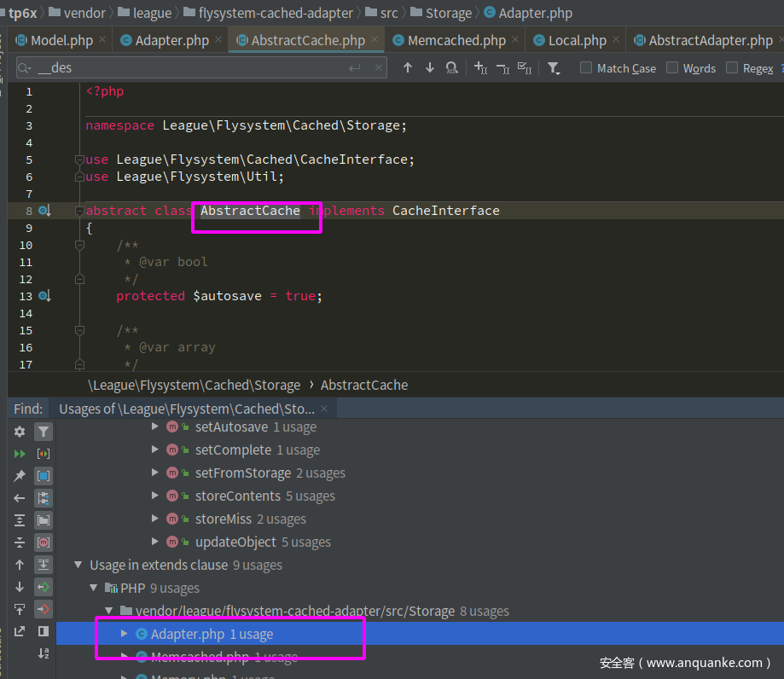Pin the Find usages tab
The width and height of the screenshot is (784, 679).
click(x=20, y=476)
